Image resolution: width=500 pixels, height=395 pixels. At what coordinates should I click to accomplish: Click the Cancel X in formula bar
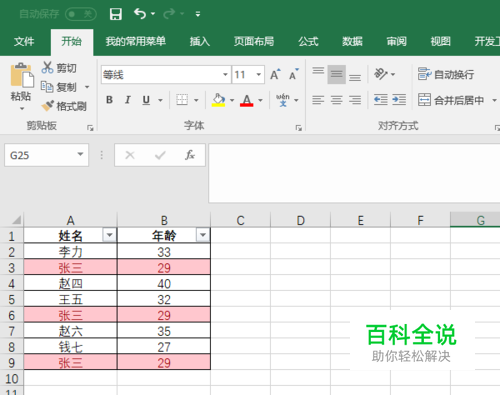[x=130, y=155]
